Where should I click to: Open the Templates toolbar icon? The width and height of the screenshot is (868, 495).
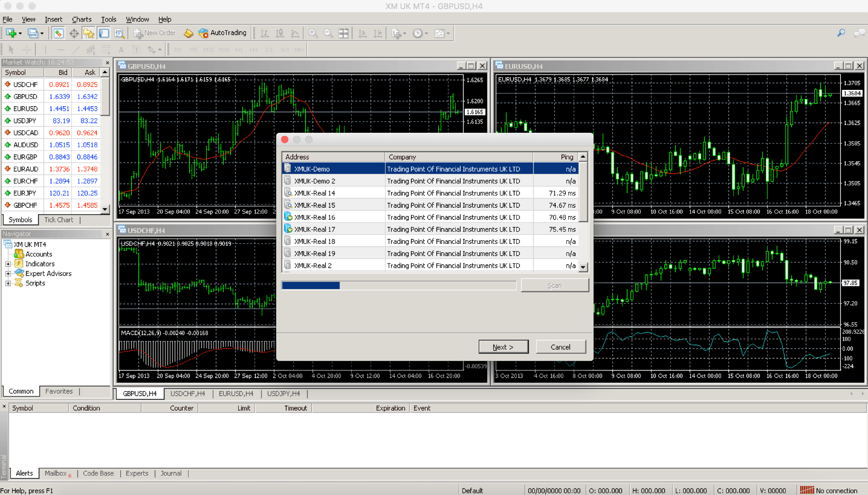pos(439,33)
